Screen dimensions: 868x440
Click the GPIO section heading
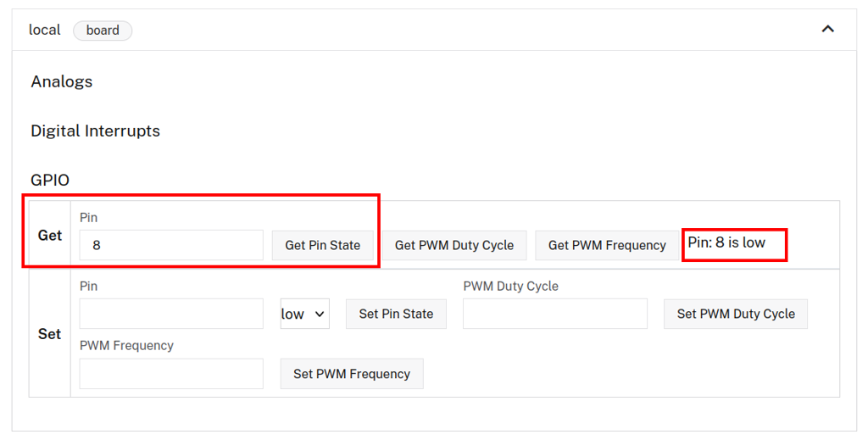(50, 180)
